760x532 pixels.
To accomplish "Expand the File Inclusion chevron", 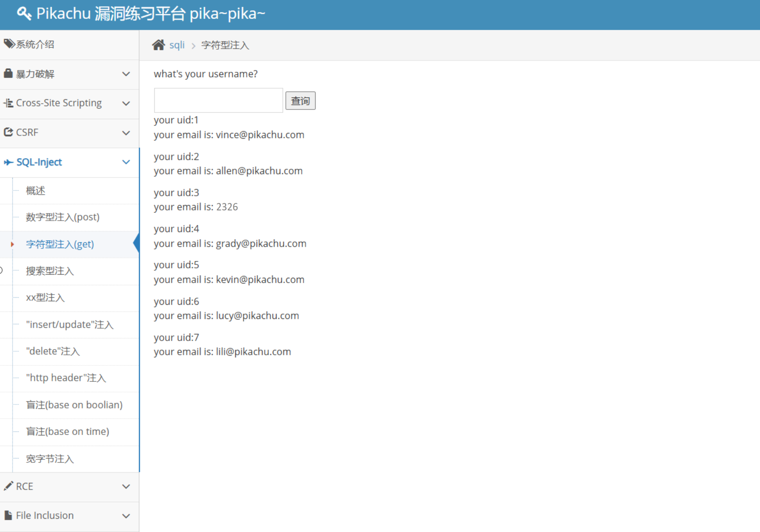I will 126,516.
